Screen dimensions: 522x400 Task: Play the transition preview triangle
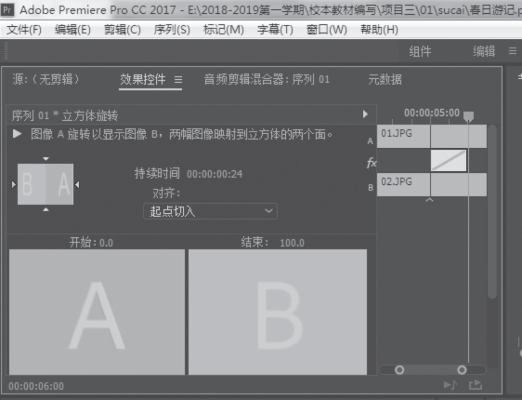(x=17, y=134)
